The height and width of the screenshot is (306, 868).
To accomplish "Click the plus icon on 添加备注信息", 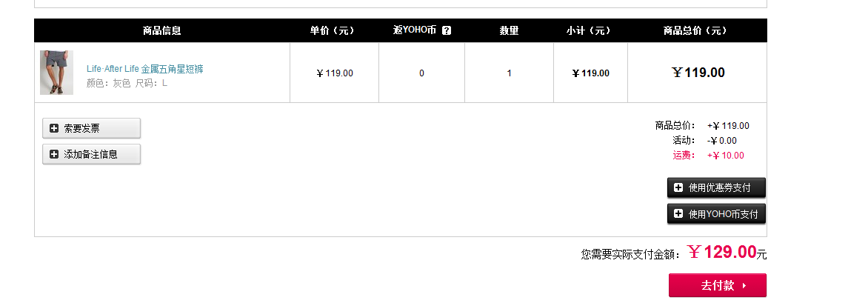I will click(x=54, y=154).
